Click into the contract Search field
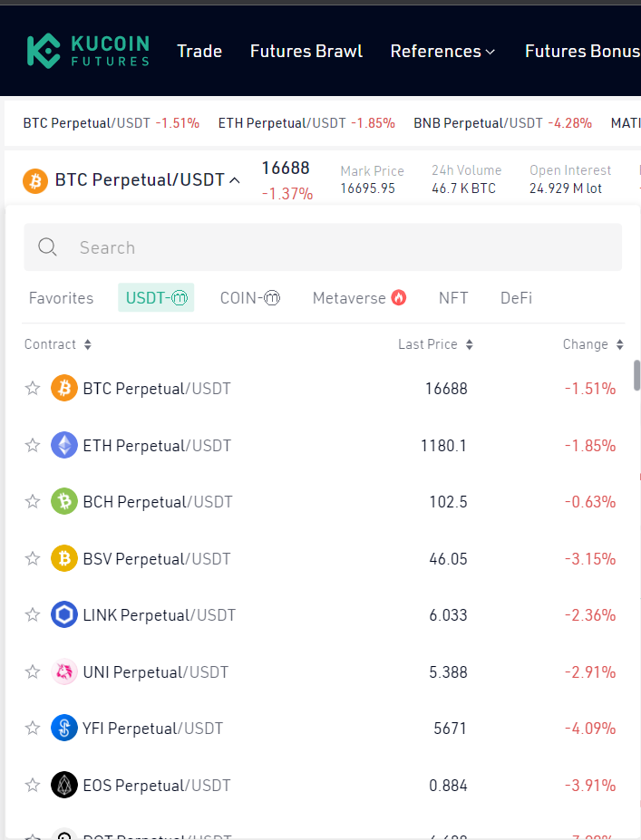The height and width of the screenshot is (840, 641). 345,247
